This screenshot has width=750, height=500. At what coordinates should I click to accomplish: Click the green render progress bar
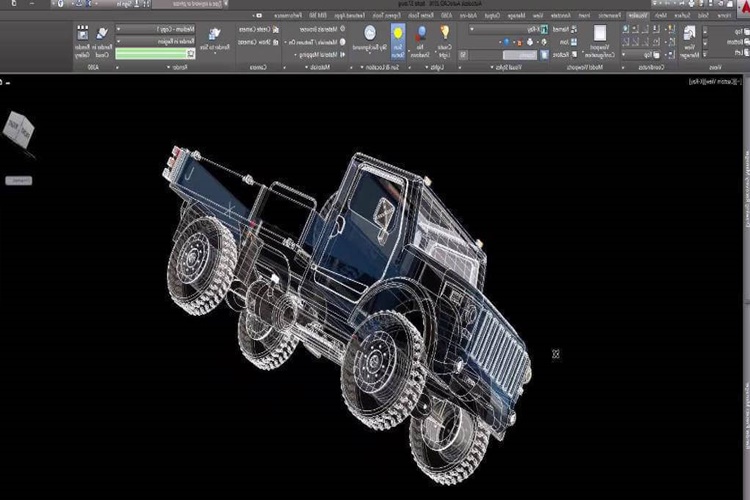click(x=151, y=54)
